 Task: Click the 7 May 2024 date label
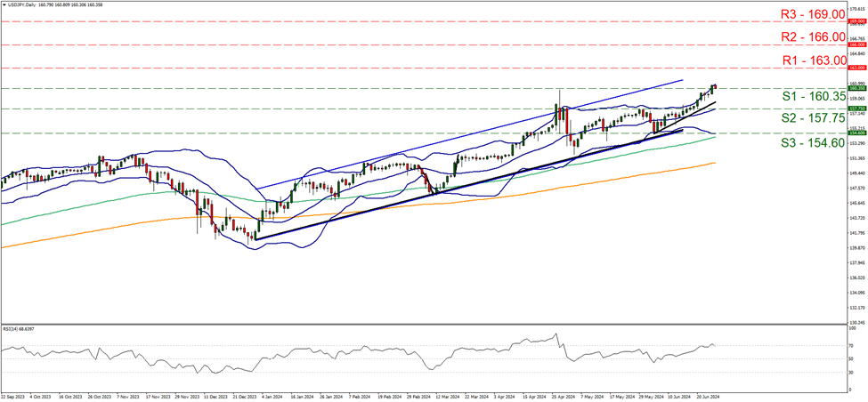pyautogui.click(x=593, y=397)
